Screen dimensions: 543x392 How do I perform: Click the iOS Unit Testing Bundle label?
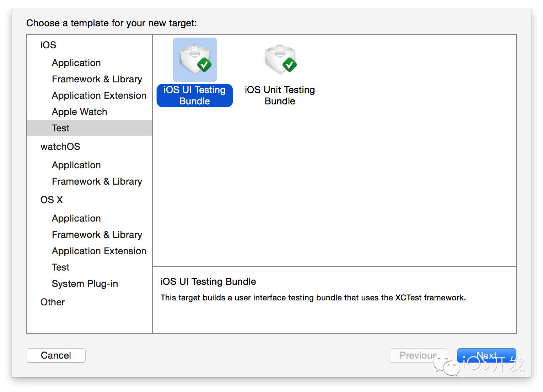click(280, 96)
